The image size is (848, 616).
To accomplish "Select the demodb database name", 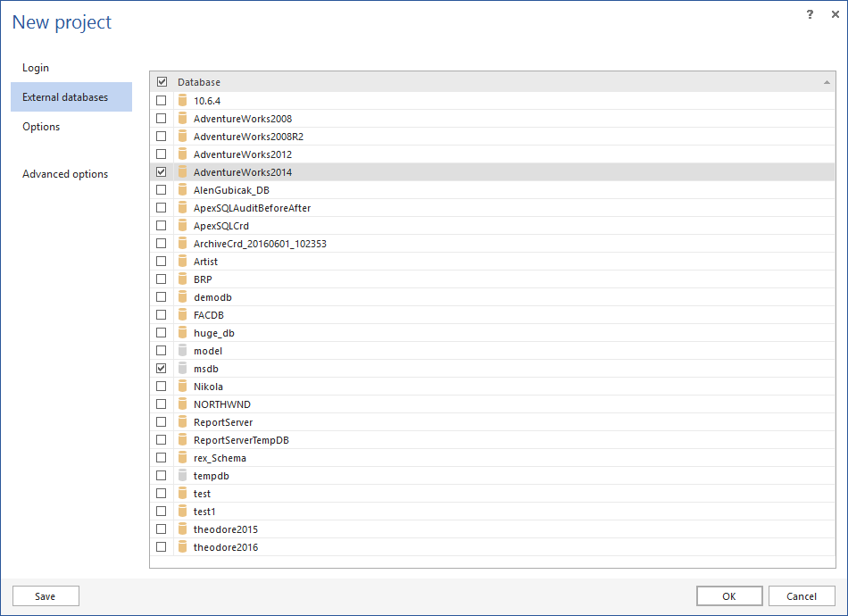I will coord(213,297).
